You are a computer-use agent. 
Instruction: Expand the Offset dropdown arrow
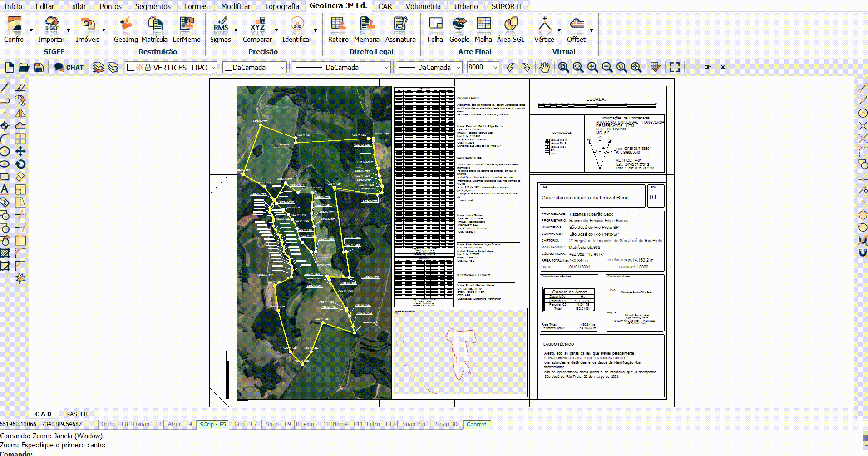click(x=592, y=30)
